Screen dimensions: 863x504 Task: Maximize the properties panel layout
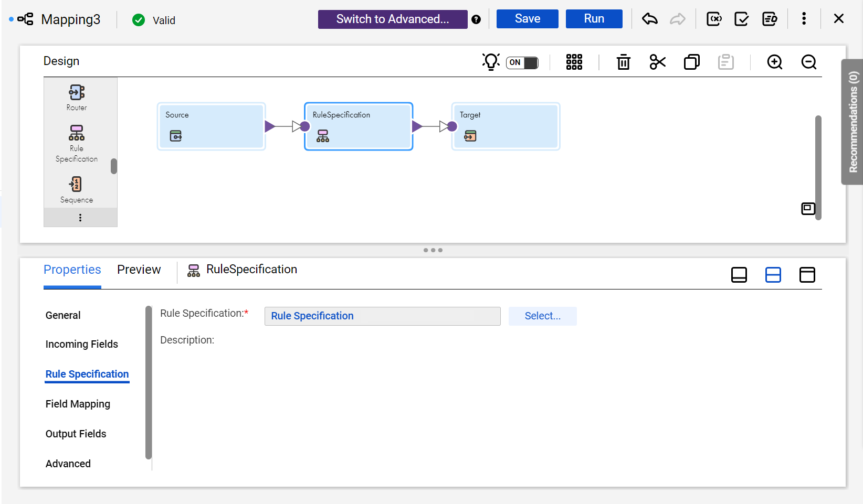point(807,275)
